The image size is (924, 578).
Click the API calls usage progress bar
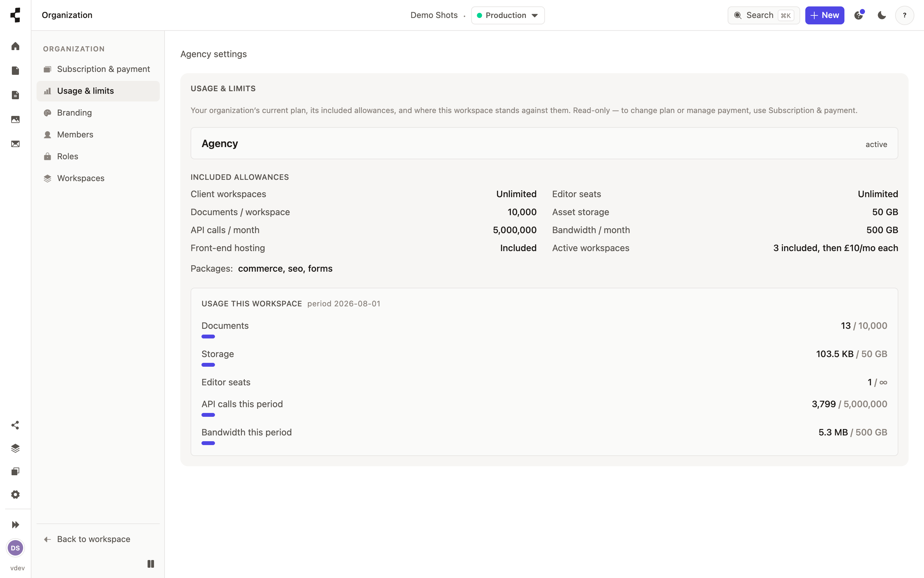208,415
